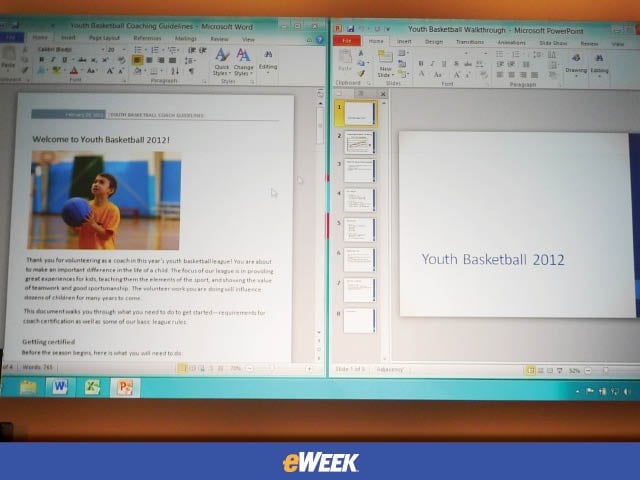This screenshot has height=480, width=640.
Task: Open Word Mailings tab
Action: 186,39
